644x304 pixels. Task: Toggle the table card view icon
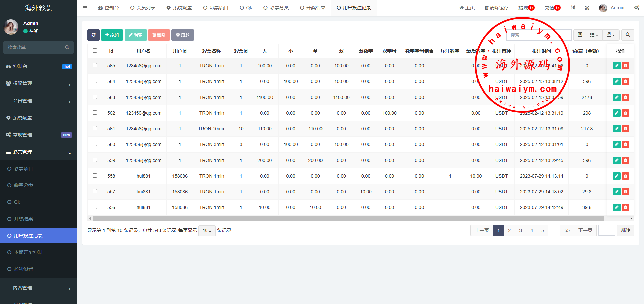580,35
